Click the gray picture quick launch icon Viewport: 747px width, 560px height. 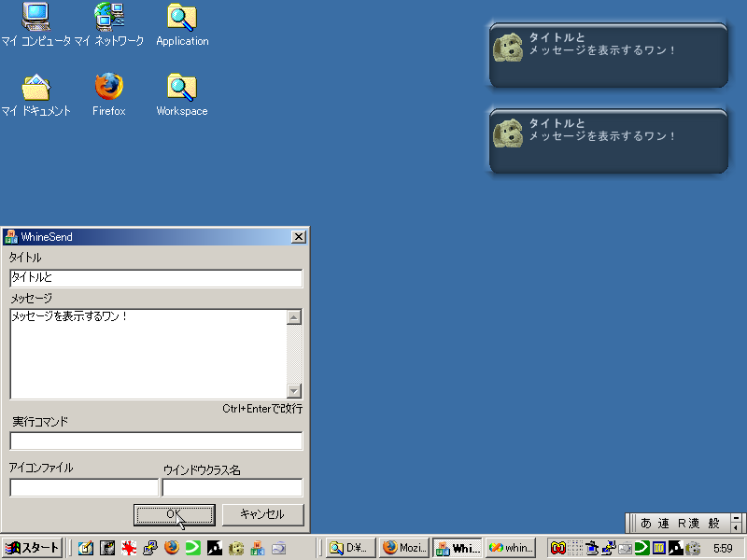107,548
